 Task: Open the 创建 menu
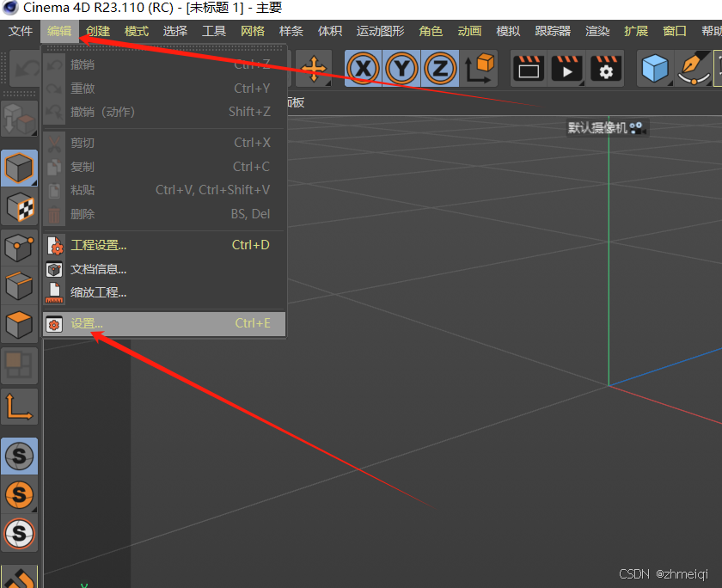98,31
